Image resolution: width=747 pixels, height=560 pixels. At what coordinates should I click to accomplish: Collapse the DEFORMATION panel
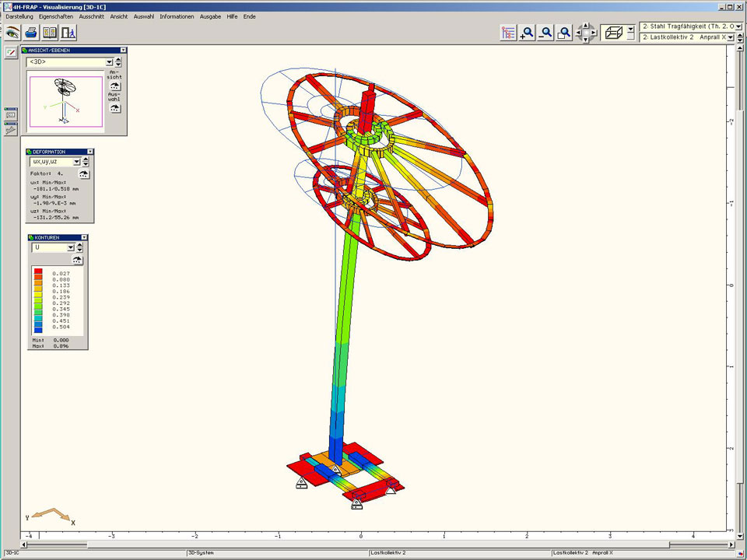pos(90,152)
